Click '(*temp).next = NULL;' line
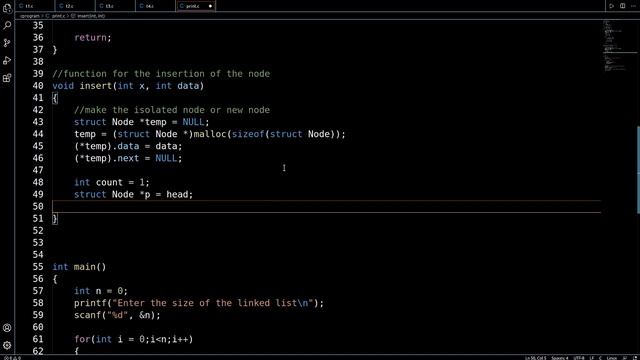This screenshot has height=360, width=640. coord(128,158)
